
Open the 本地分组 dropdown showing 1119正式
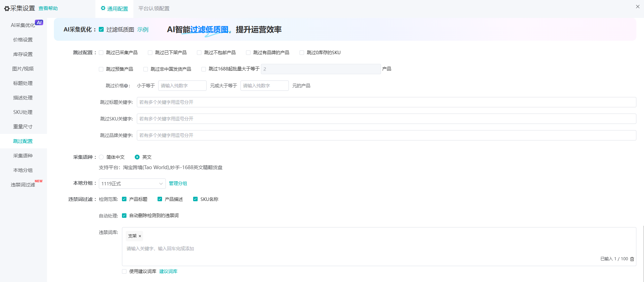click(132, 184)
